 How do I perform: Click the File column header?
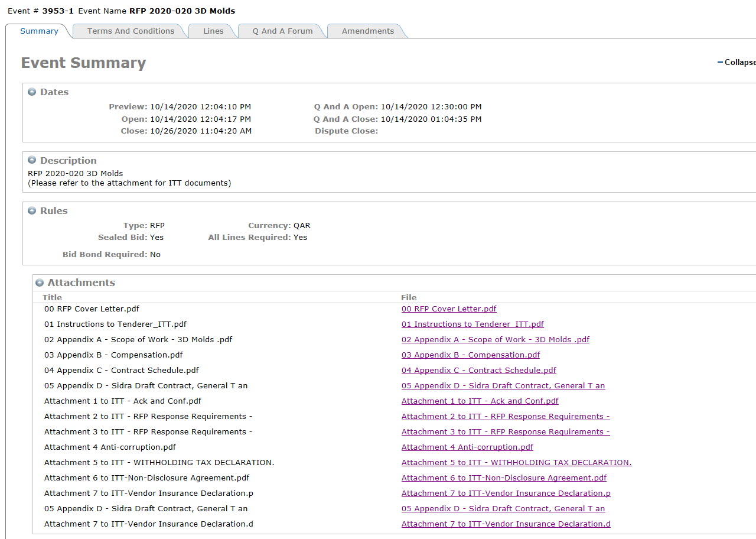409,297
